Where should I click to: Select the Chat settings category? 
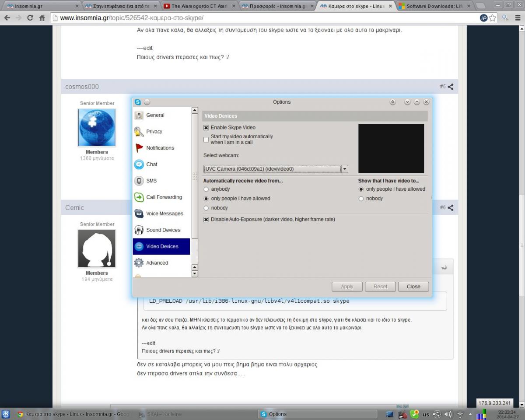point(161,164)
